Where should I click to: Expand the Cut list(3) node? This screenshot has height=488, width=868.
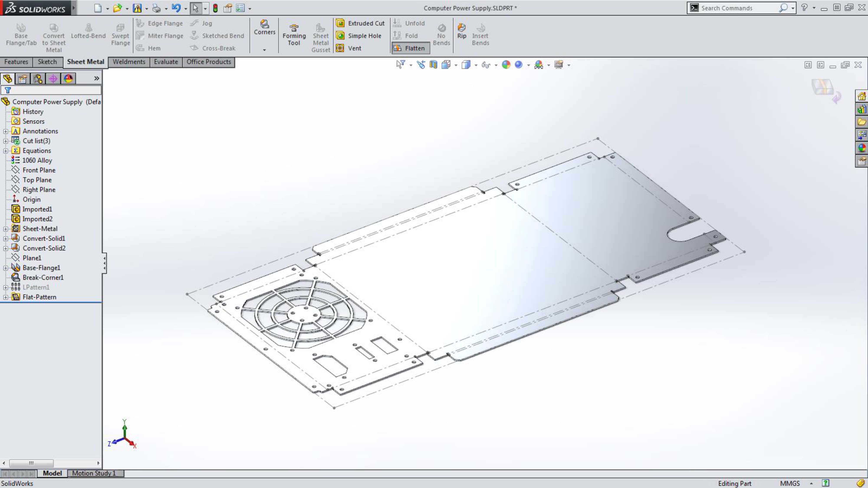tap(5, 141)
